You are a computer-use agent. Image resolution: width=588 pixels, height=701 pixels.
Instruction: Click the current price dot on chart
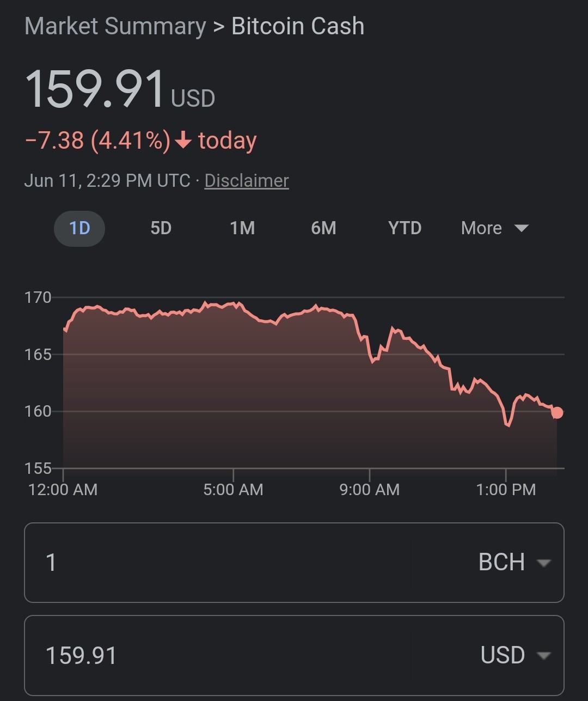[557, 413]
